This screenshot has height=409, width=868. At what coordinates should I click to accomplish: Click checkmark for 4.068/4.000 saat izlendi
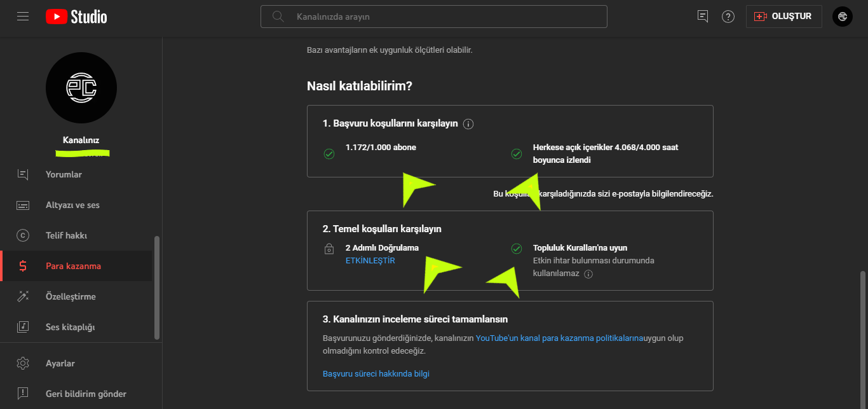point(517,153)
